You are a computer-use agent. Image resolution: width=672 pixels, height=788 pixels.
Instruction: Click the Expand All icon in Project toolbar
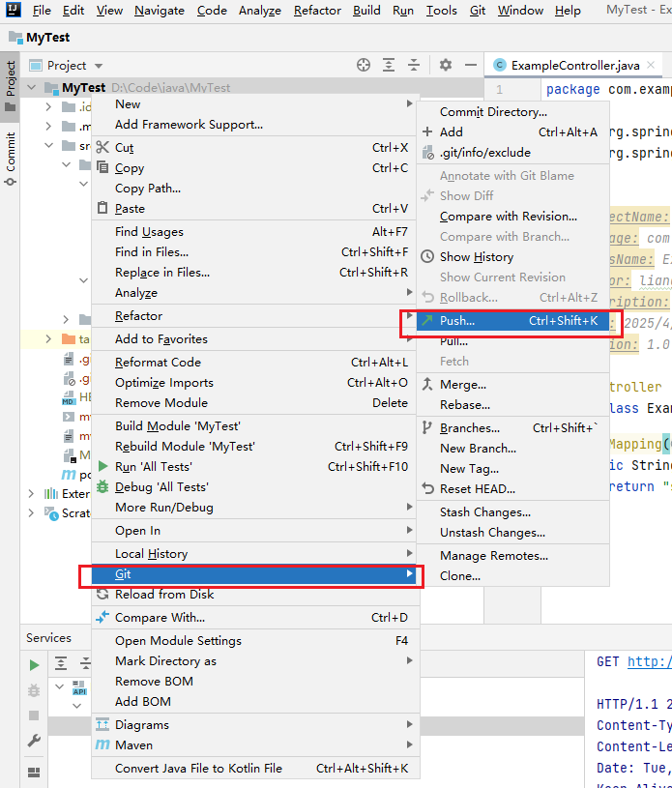point(389,65)
